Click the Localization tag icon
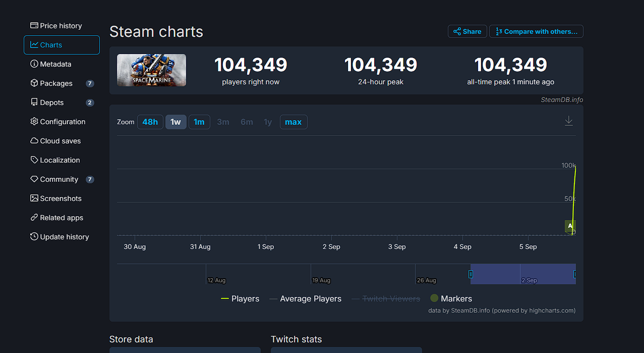644x353 pixels. click(x=34, y=160)
